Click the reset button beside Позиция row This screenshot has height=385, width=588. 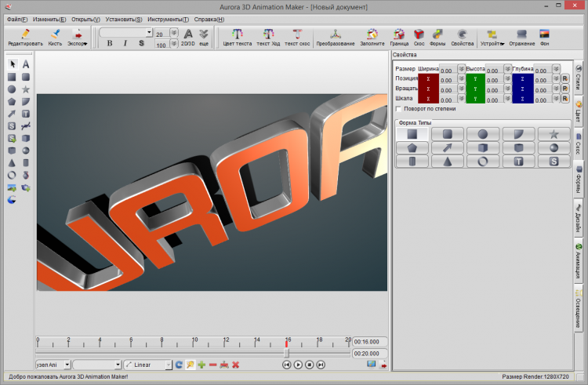pyautogui.click(x=564, y=79)
